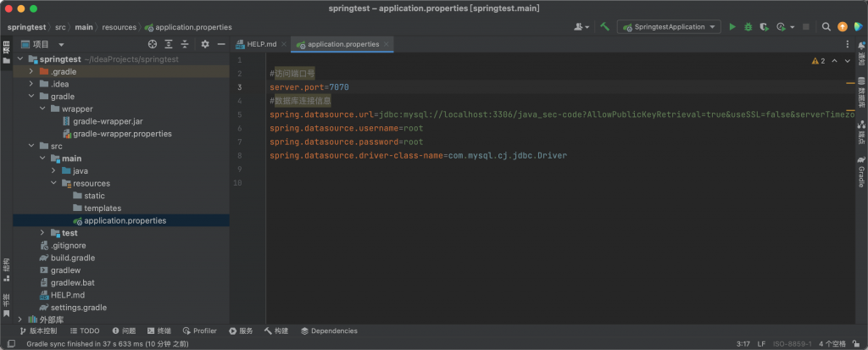
Task: Click the warnings indicator showing 2
Action: coord(819,61)
